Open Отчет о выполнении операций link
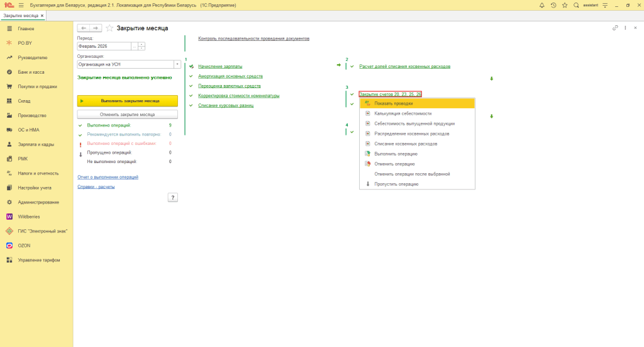 pos(108,177)
